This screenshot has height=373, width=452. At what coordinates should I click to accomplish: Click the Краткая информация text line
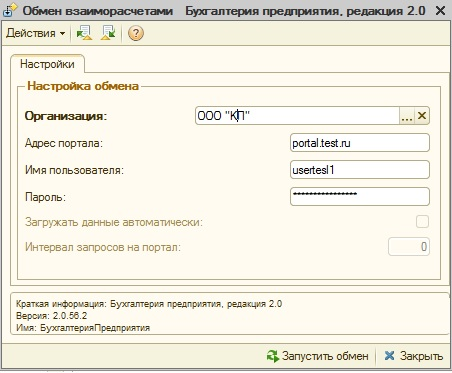coord(149,304)
